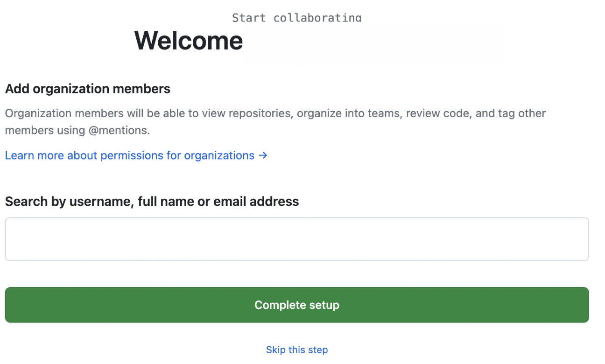Screen dimensions: 605x364
Task: Open Learn more about permissions for organizations
Action: click(136, 155)
